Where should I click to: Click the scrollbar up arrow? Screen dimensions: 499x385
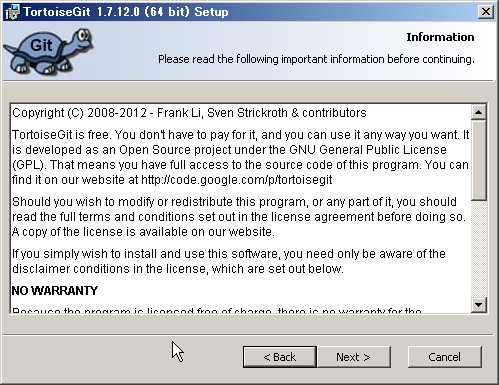479,112
